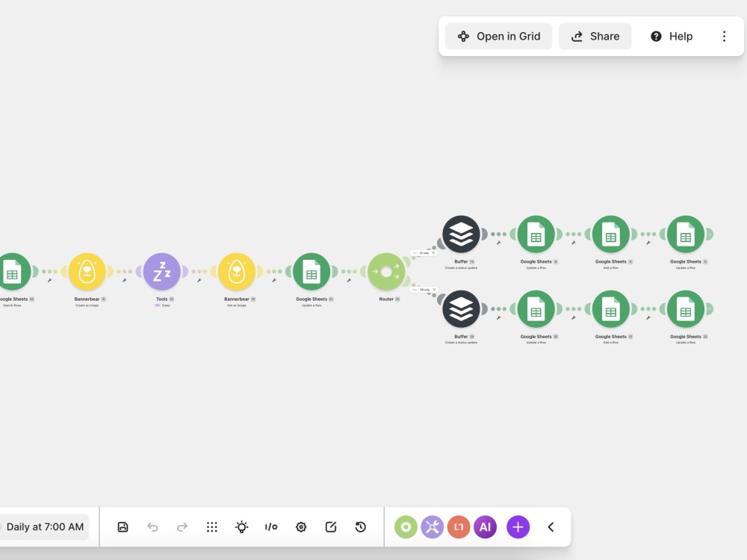This screenshot has height=560, width=747.
Task: Open the upper Buffer status update module
Action: [x=461, y=234]
